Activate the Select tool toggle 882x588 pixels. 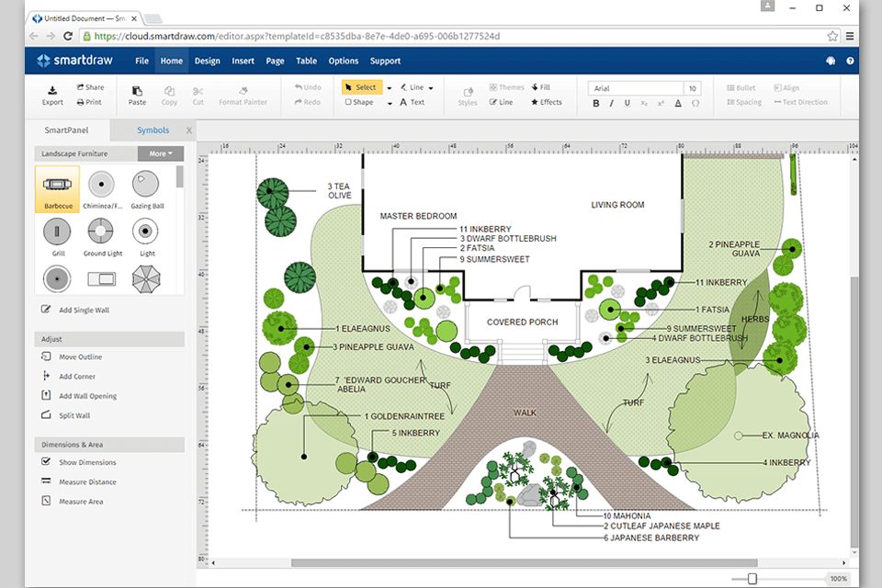coord(362,87)
